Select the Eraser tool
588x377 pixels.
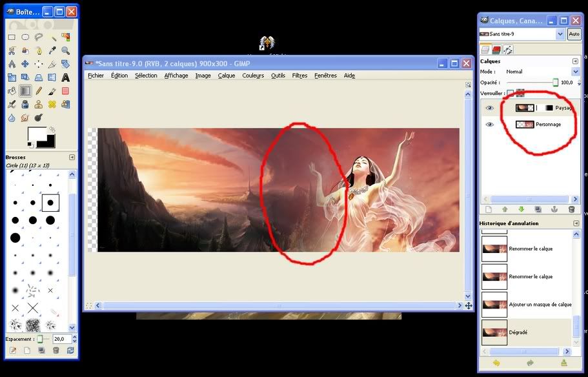66,91
